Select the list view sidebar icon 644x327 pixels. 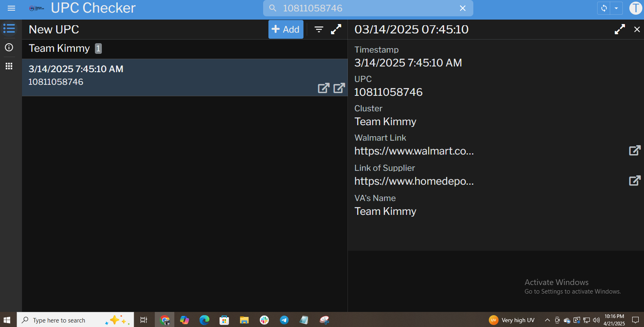[x=9, y=29]
